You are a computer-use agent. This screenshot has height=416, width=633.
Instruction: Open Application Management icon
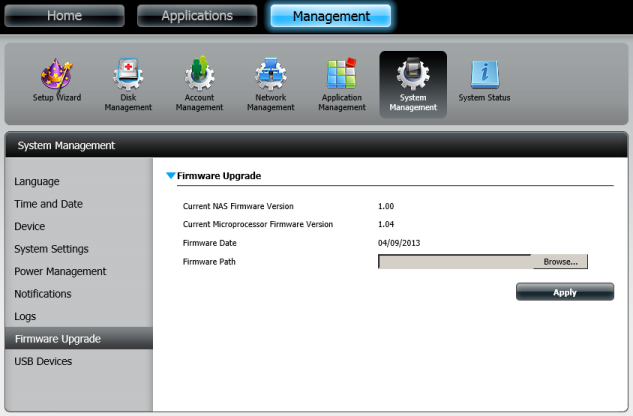pos(342,85)
